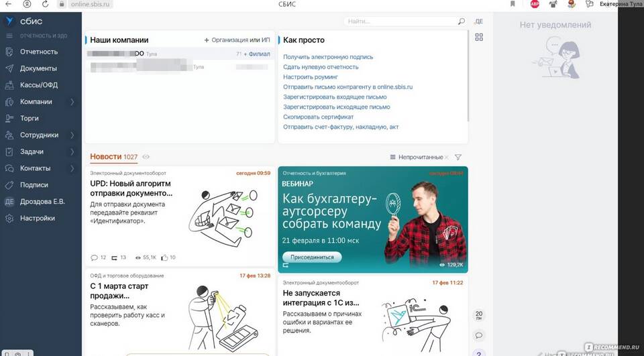The width and height of the screenshot is (644, 356).
Task: Select Торги in the sidebar
Action: (x=29, y=118)
